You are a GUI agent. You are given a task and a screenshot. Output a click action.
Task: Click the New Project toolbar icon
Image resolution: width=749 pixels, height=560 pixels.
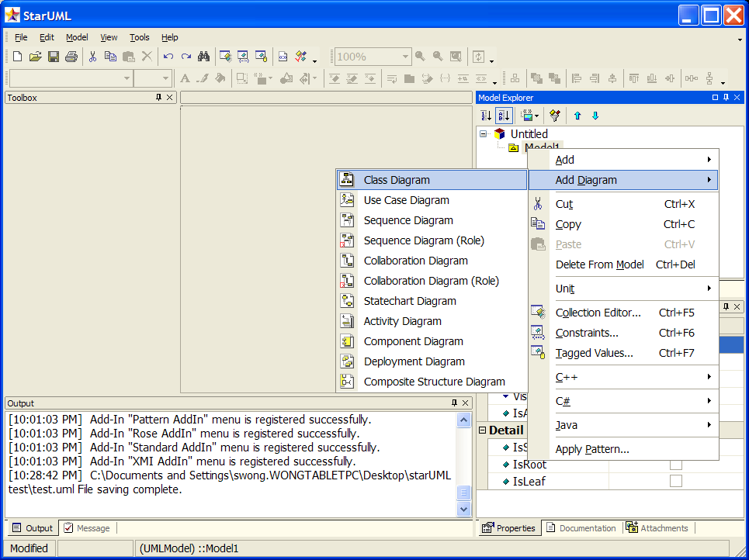coord(17,57)
